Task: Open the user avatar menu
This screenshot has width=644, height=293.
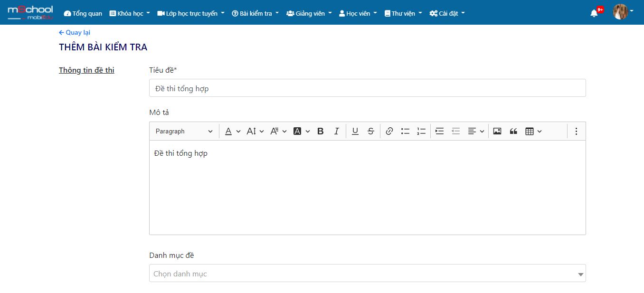Action: click(x=623, y=11)
